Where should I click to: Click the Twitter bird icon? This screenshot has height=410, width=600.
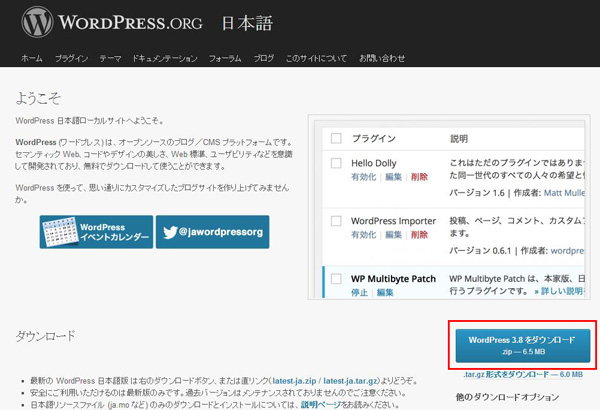170,232
